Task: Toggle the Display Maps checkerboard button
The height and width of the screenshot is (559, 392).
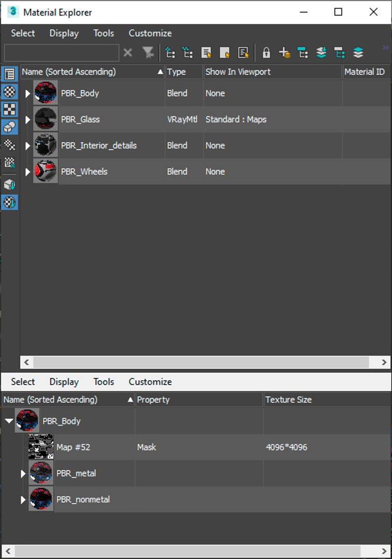Action: [x=10, y=109]
